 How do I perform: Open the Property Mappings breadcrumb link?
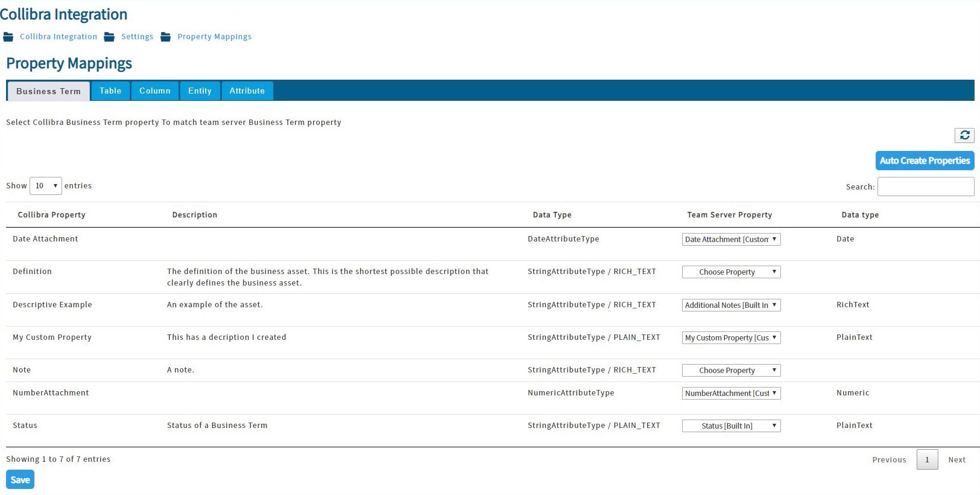point(215,37)
